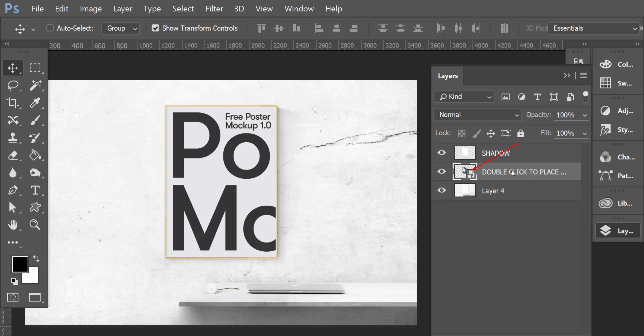This screenshot has width=644, height=336.
Task: Select the Clone Stamp tool
Action: (13, 138)
